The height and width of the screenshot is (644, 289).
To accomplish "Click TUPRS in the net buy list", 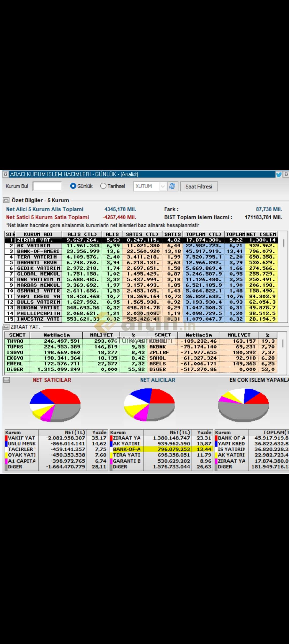I will point(15,347).
